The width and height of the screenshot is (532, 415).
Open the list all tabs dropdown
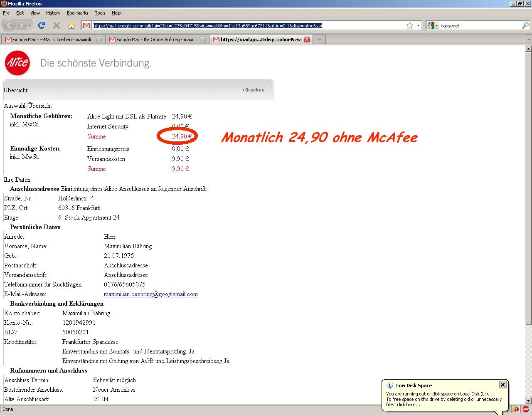[528, 40]
